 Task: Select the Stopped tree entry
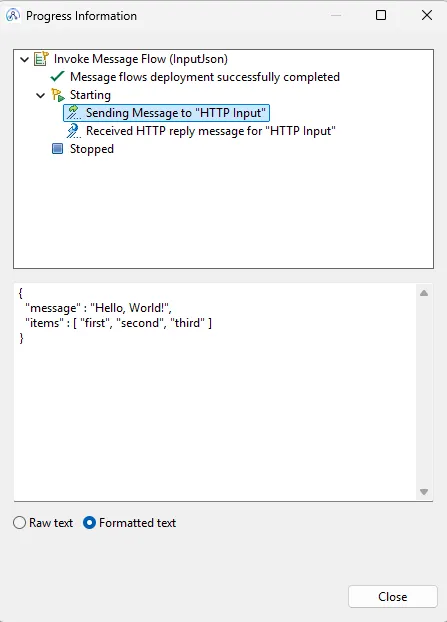[92, 149]
